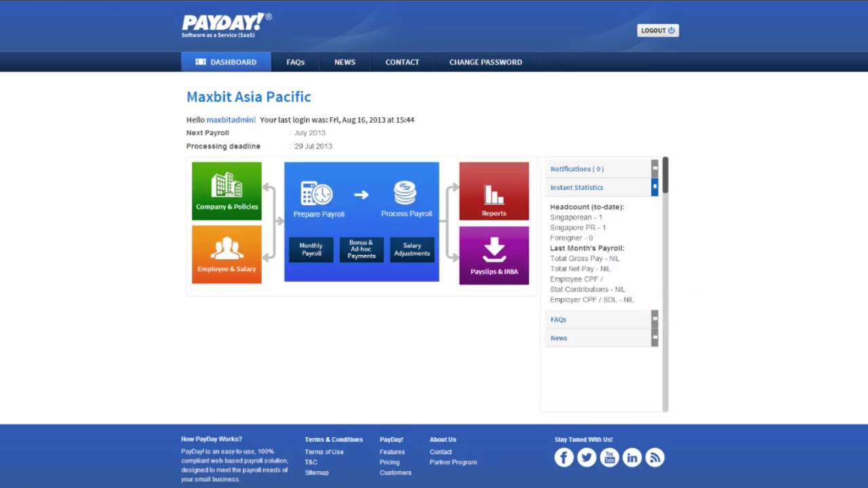Click the Logout button
This screenshot has height=488, width=868.
[658, 30]
